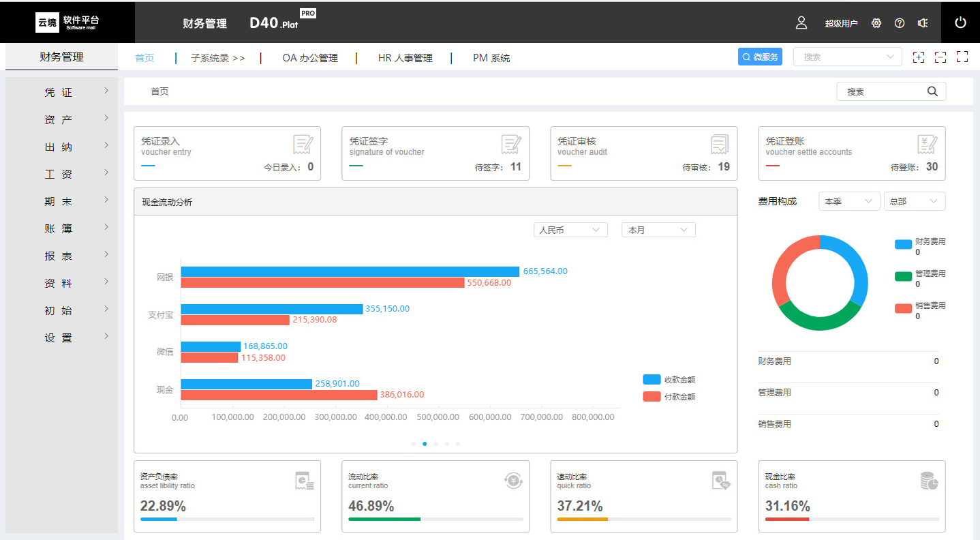
Task: Open the HR 人事管理 tab
Action: [x=405, y=58]
